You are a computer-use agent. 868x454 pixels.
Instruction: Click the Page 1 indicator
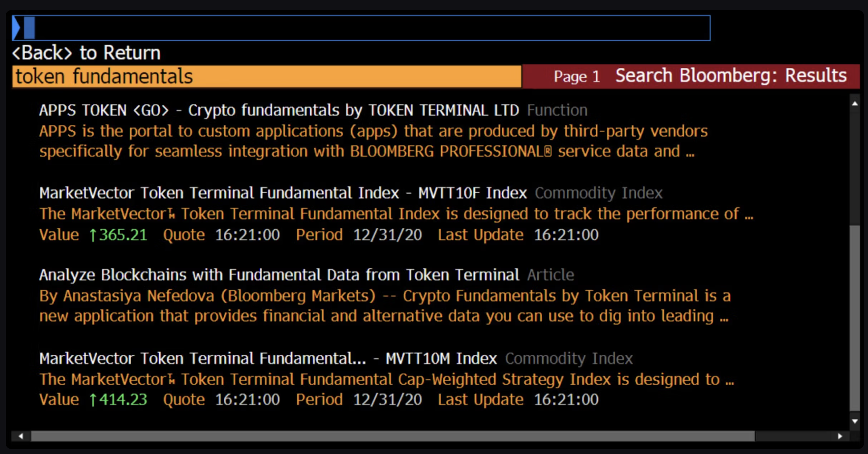click(576, 76)
